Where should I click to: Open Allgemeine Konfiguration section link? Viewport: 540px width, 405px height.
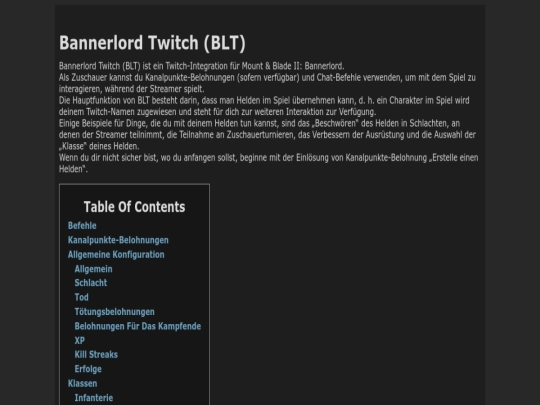(x=116, y=255)
